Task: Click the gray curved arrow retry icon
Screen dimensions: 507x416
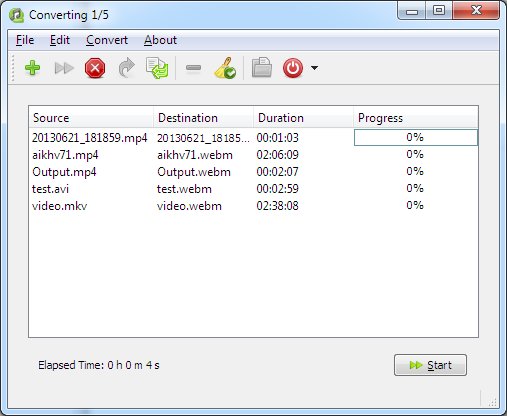Action: pyautogui.click(x=127, y=68)
